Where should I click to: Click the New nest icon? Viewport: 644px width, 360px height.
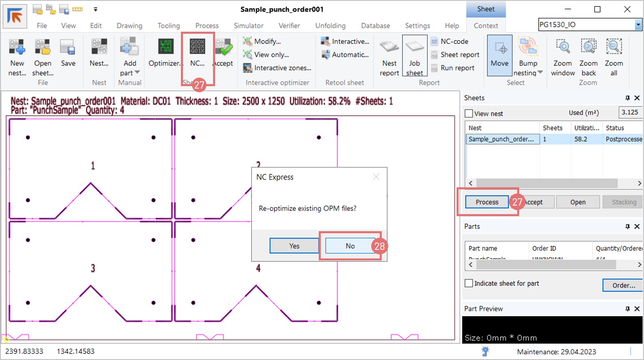click(x=17, y=48)
